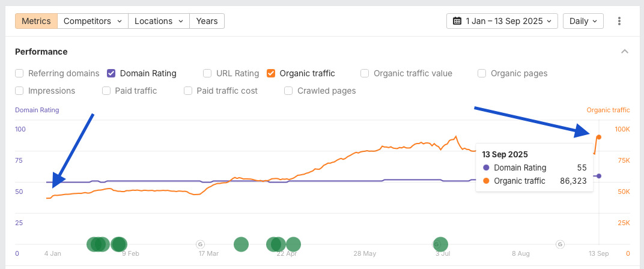The width and height of the screenshot is (644, 269).
Task: Open the Daily interval dropdown
Action: 583,21
